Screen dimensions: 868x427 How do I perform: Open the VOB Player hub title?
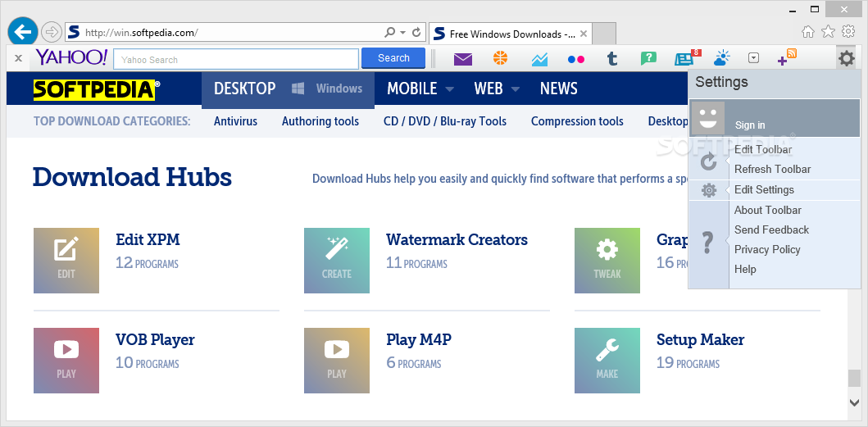(155, 339)
